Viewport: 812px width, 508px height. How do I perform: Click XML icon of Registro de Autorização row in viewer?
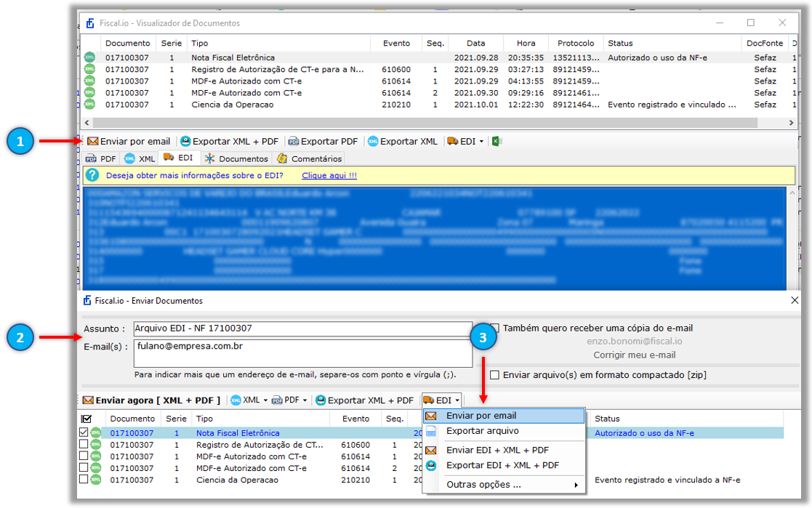click(x=89, y=69)
